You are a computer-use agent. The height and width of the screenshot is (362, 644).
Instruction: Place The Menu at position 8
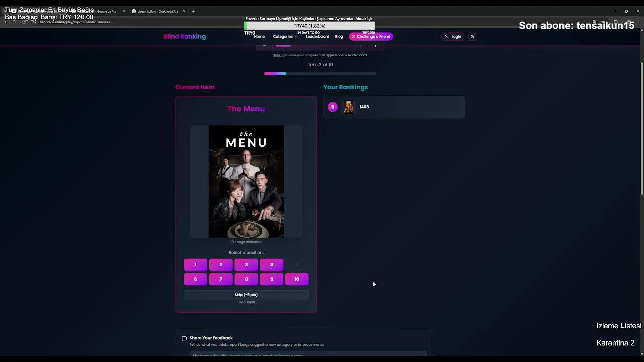pyautogui.click(x=246, y=279)
